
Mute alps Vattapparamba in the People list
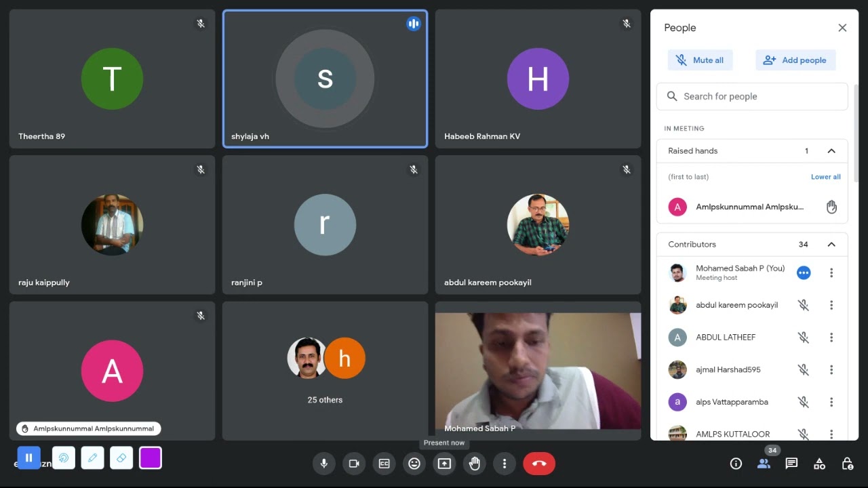point(804,402)
